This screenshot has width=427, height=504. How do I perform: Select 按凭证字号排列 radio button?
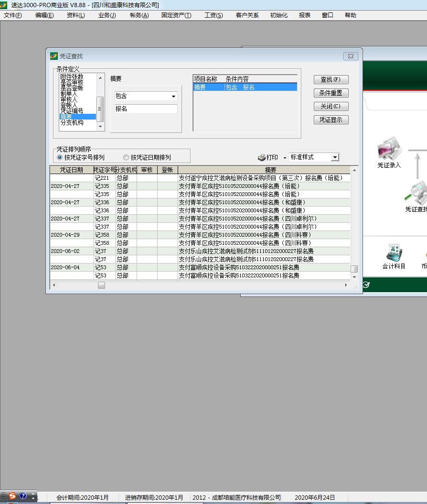(60, 157)
